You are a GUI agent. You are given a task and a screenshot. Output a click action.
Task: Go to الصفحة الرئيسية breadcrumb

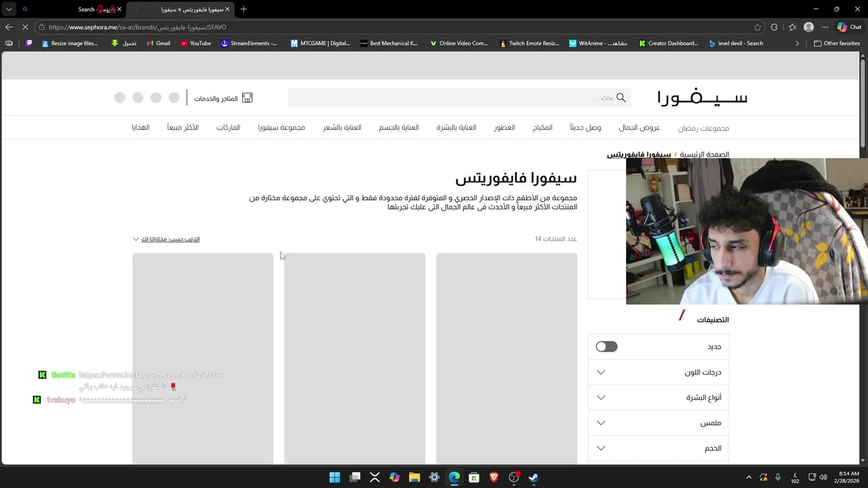[705, 155]
